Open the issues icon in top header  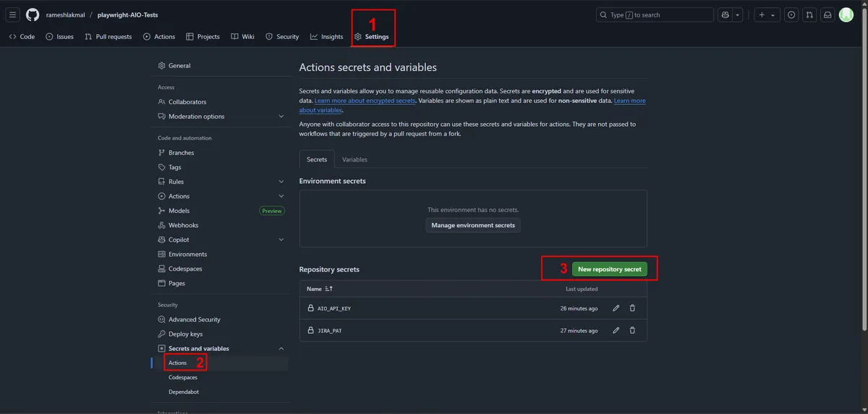[791, 14]
